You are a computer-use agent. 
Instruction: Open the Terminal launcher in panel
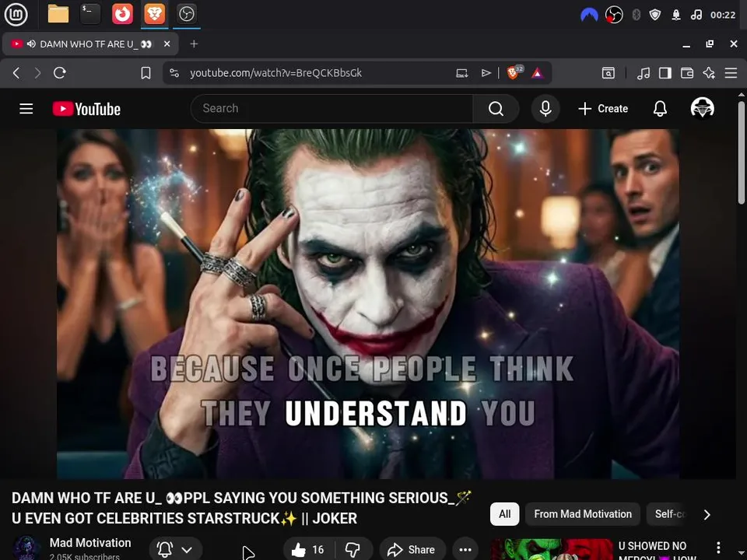(x=90, y=14)
